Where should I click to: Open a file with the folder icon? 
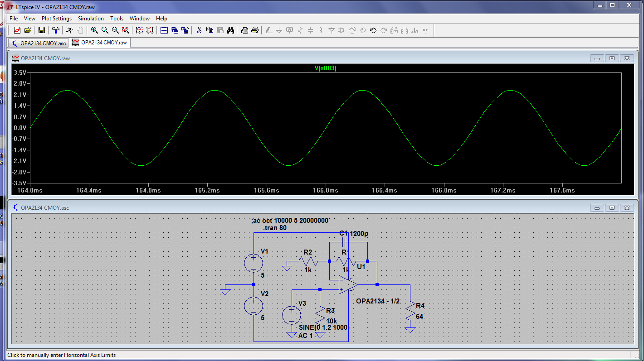[x=28, y=30]
